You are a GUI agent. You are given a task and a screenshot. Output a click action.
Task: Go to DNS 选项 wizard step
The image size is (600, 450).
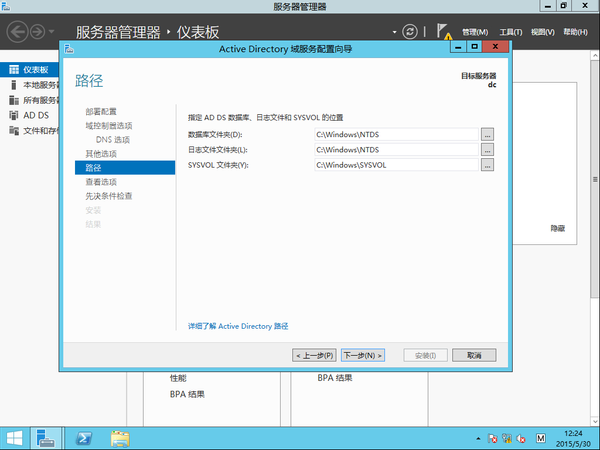pyautogui.click(x=113, y=140)
